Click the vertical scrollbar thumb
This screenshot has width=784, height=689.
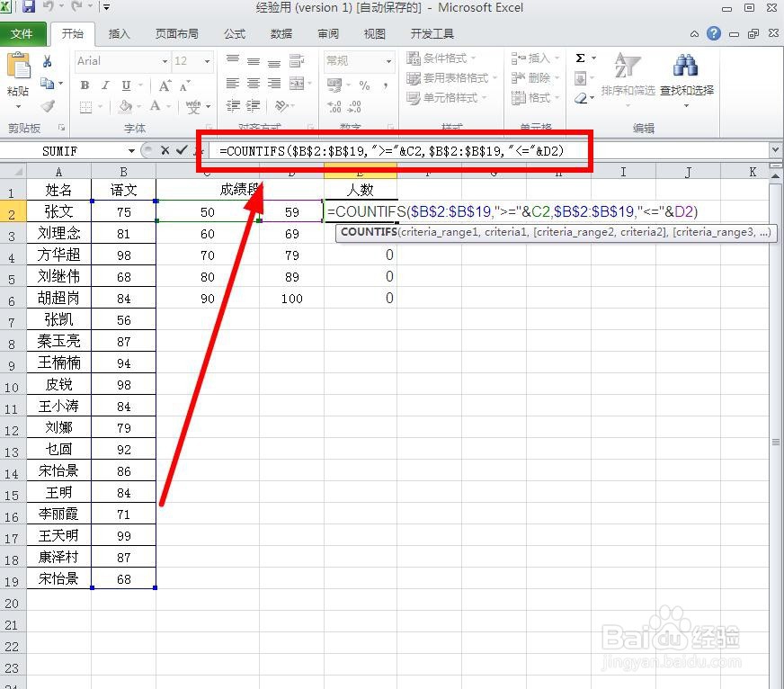coord(776,442)
